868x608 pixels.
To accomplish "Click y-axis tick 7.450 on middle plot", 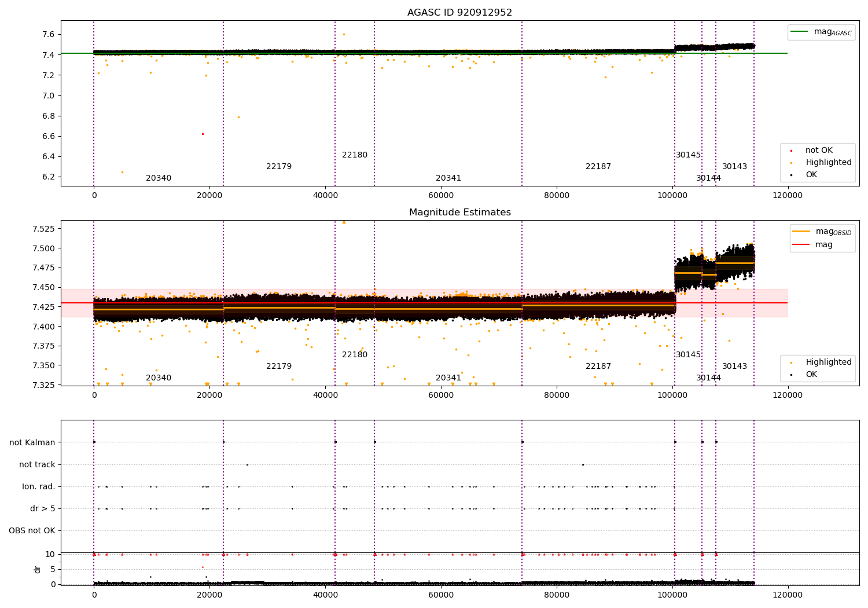I will 43,287.
